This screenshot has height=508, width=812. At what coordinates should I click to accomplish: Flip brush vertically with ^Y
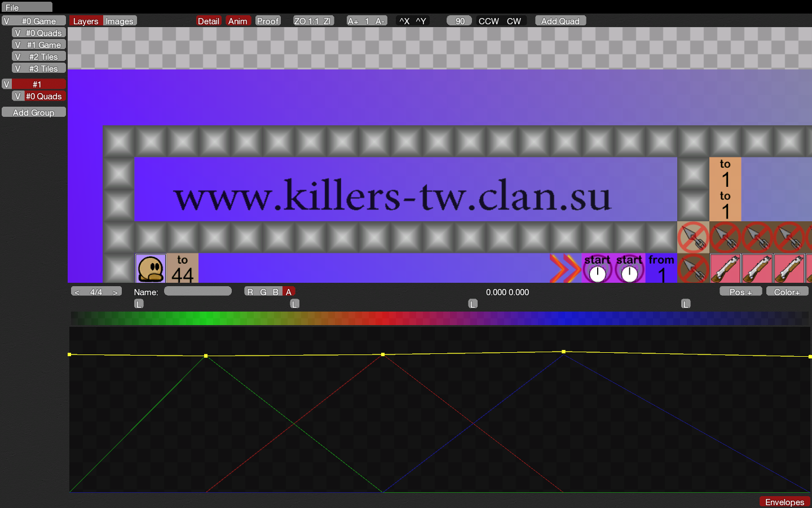[x=421, y=21]
